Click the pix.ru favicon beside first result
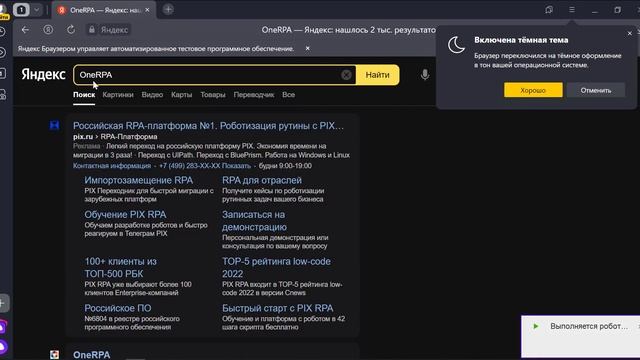This screenshot has width=640, height=360. tap(54, 125)
